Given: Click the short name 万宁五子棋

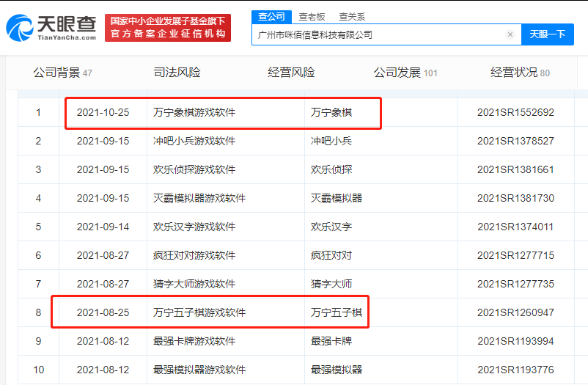Looking at the screenshot, I should (x=337, y=312).
